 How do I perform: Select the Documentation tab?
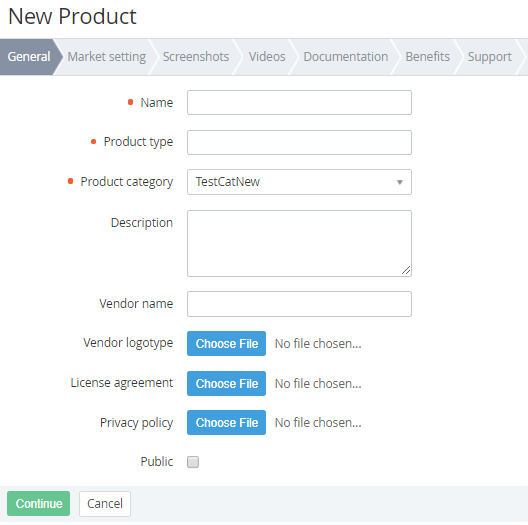coord(345,57)
